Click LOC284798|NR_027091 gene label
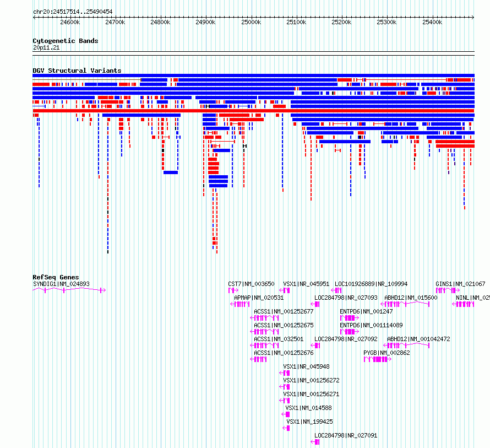 point(346,435)
